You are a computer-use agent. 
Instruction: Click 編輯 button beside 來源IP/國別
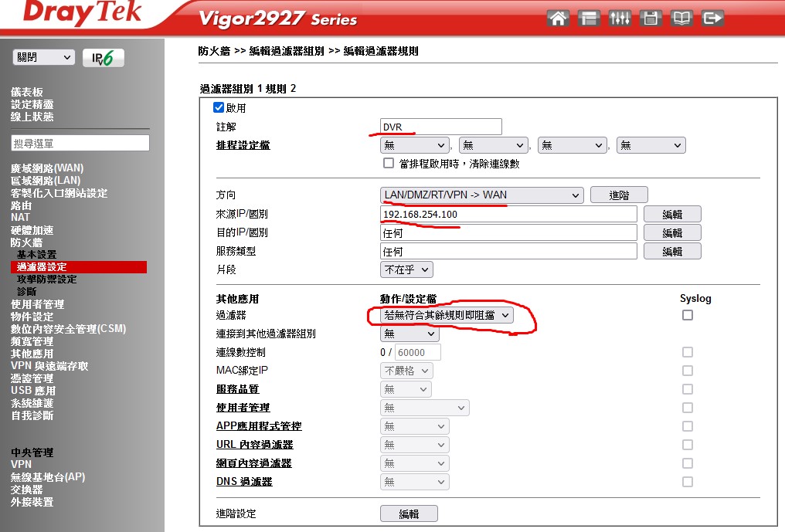pyautogui.click(x=671, y=214)
